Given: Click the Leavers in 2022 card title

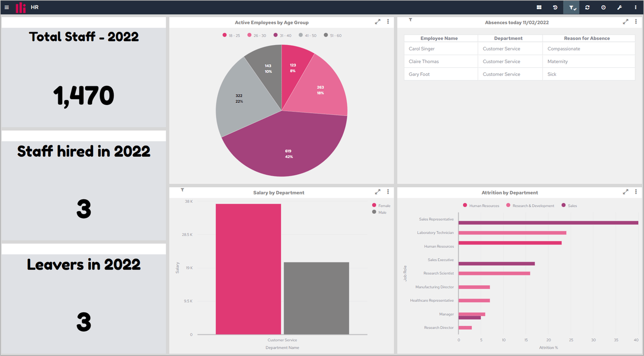Looking at the screenshot, I should (84, 264).
